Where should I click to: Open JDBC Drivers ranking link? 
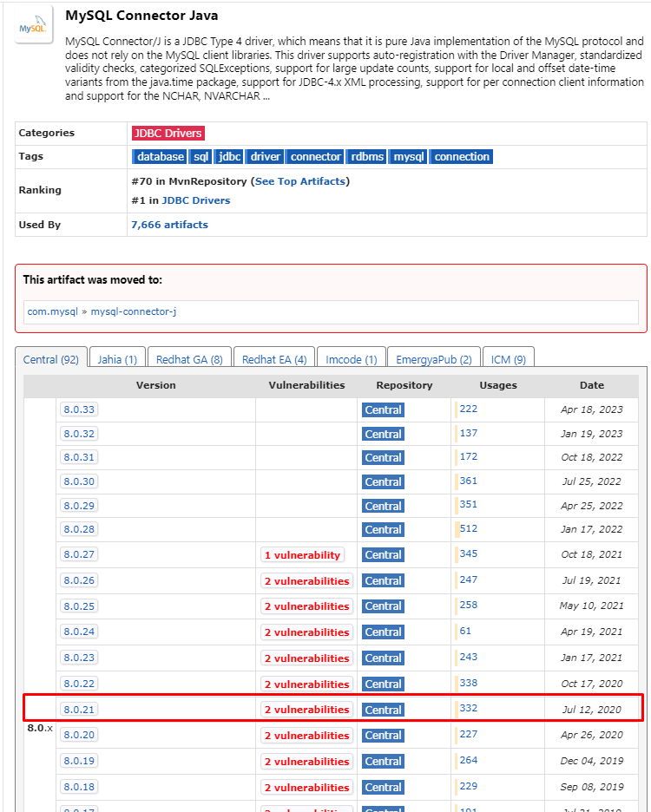pos(196,200)
